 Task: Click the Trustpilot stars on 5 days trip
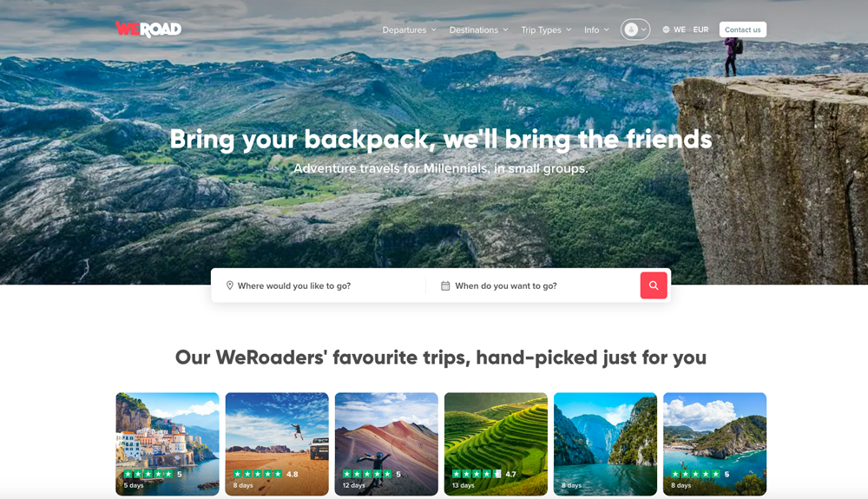pos(148,474)
